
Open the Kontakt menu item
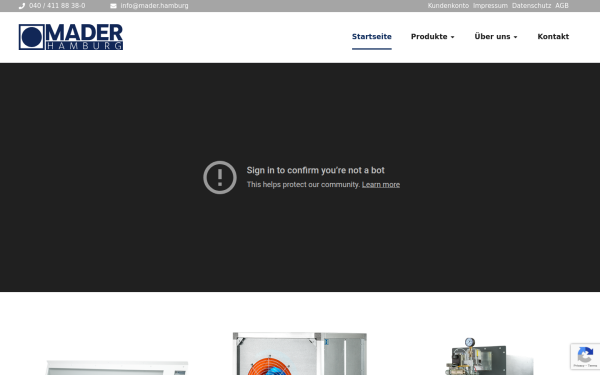pyautogui.click(x=553, y=37)
